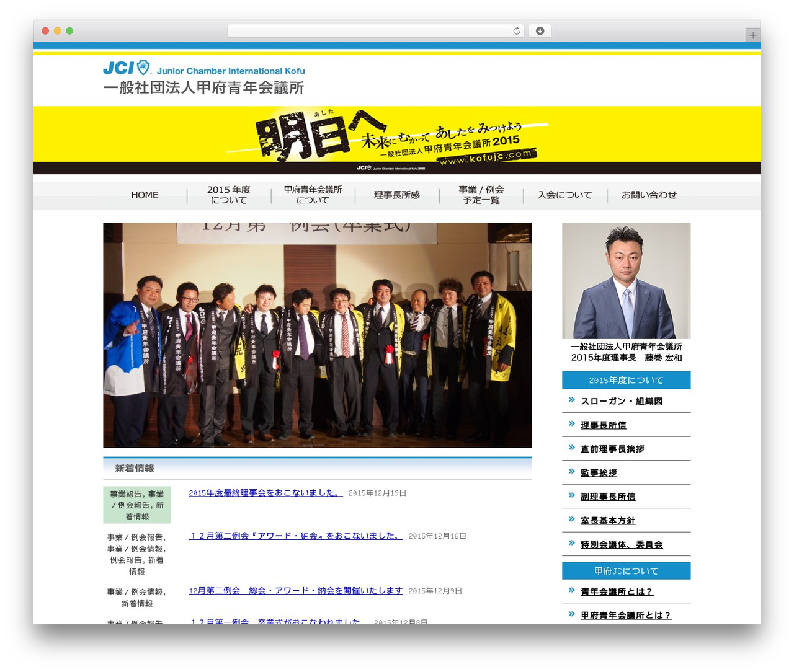Open the 特別会議体、委員会 link
794x672 pixels.
622,544
